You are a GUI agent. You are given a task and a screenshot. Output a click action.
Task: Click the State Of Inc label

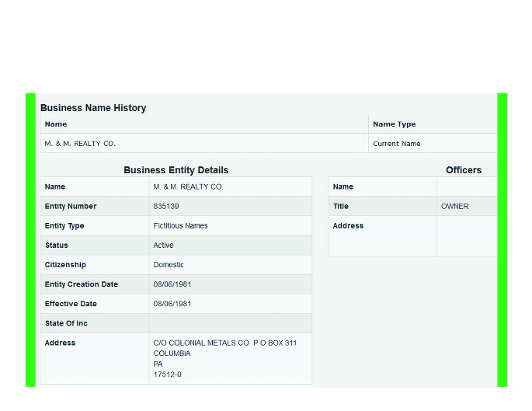(66, 323)
